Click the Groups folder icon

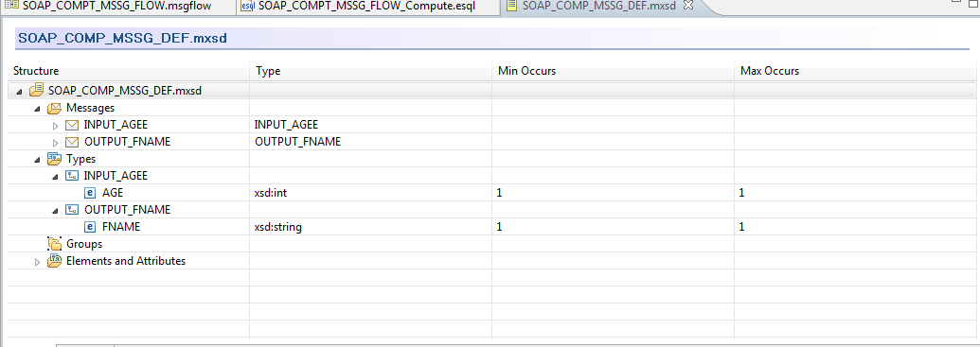[54, 244]
